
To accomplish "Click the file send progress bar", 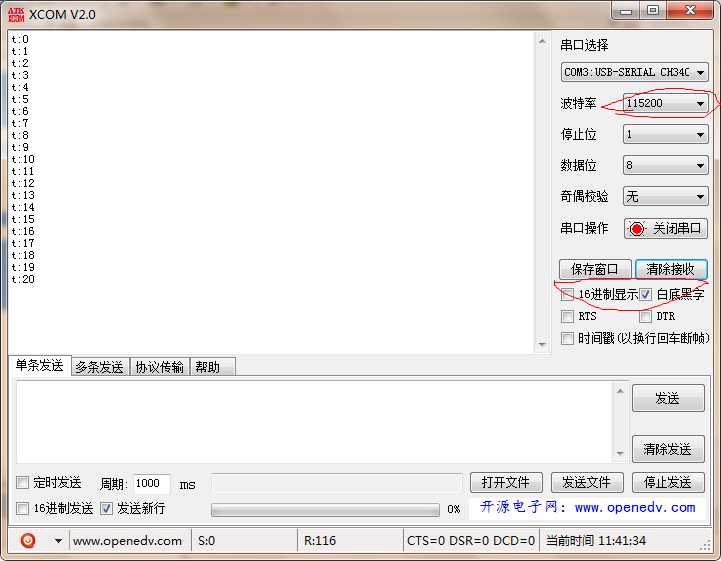I will point(325,509).
